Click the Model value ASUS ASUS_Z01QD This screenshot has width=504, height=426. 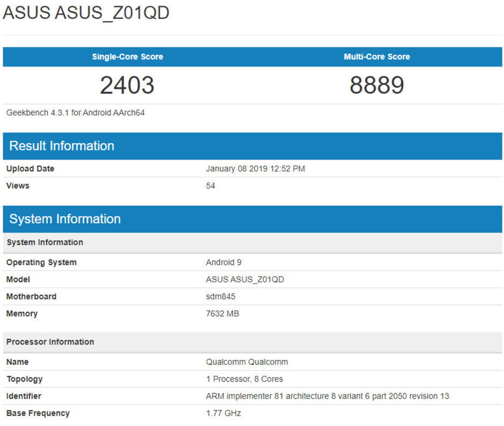tap(245, 279)
